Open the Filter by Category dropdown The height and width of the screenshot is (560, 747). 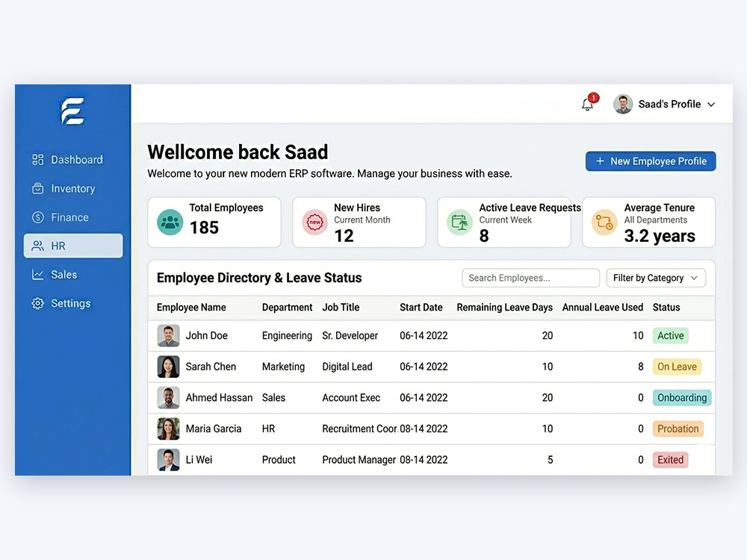click(656, 278)
